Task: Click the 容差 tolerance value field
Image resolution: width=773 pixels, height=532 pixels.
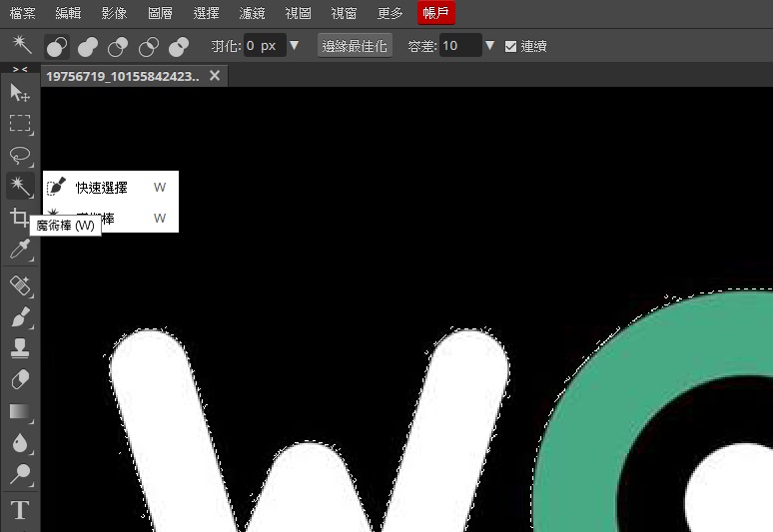Action: (x=459, y=46)
